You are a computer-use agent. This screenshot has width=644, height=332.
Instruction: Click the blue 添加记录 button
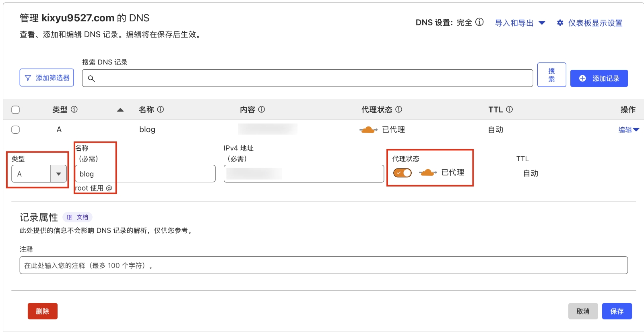pyautogui.click(x=599, y=78)
